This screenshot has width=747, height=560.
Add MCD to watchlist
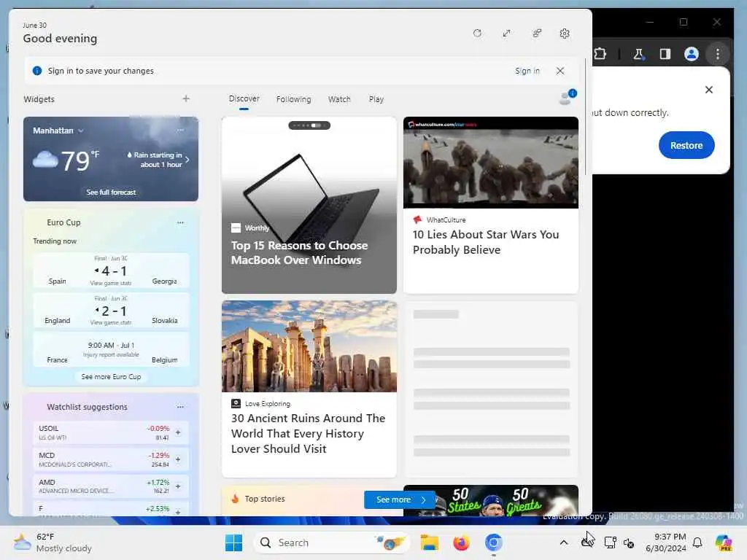pyautogui.click(x=178, y=459)
